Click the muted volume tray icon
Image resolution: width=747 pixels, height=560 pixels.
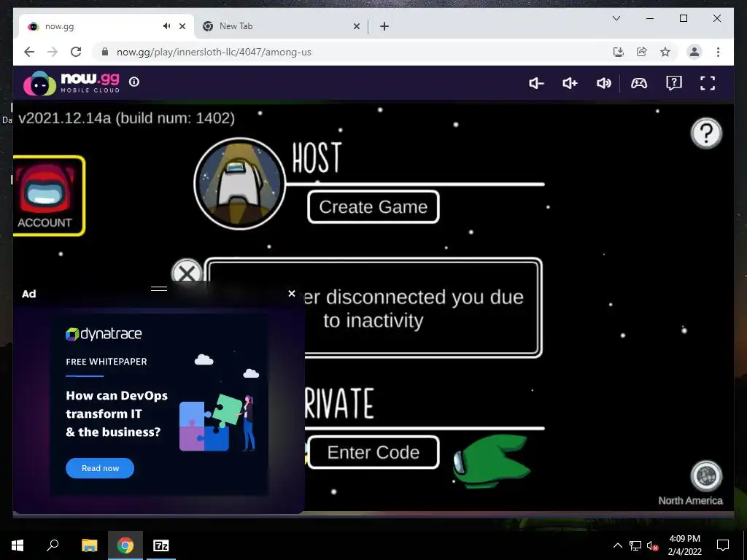(x=652, y=545)
